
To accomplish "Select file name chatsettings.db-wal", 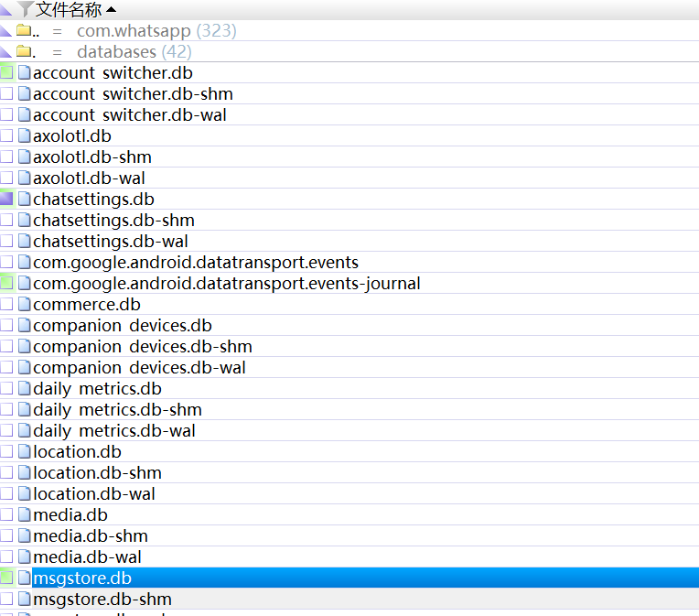I will click(111, 241).
